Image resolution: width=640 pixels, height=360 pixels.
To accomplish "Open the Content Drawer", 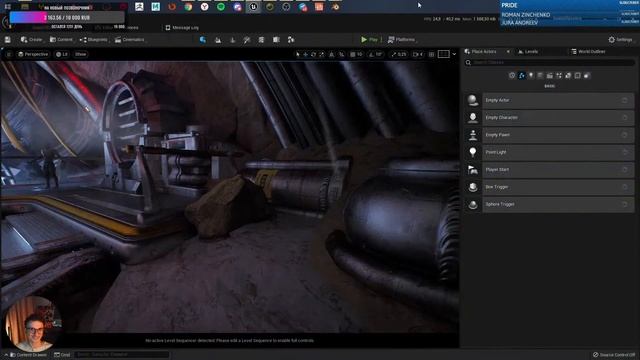I will [28, 355].
